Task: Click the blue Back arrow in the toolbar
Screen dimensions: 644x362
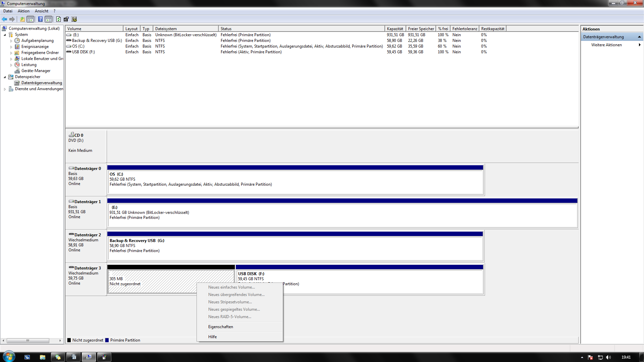Action: pyautogui.click(x=4, y=19)
